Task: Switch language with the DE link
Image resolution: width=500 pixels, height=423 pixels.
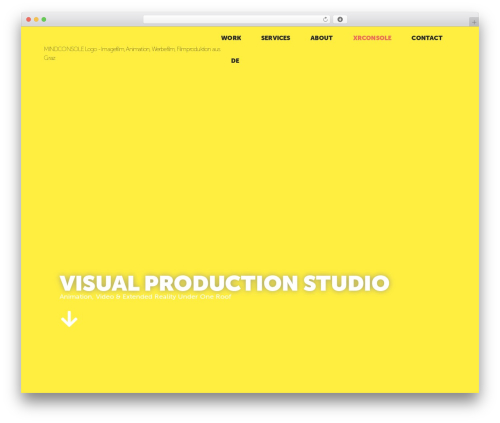Action: click(235, 61)
